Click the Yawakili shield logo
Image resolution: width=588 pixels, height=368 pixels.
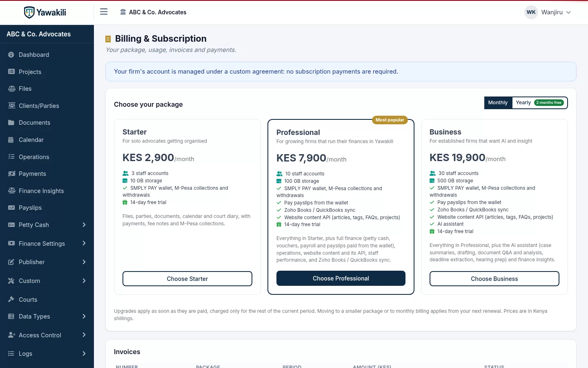tap(29, 12)
